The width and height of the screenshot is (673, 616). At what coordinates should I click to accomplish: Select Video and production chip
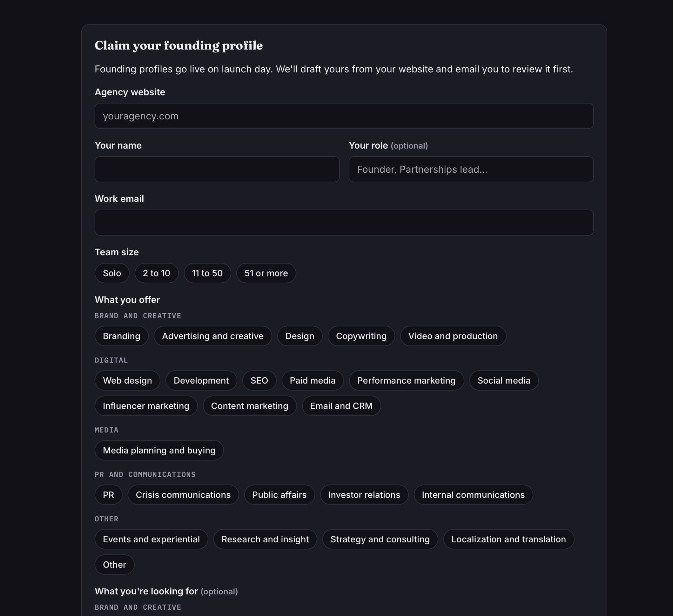(x=453, y=336)
